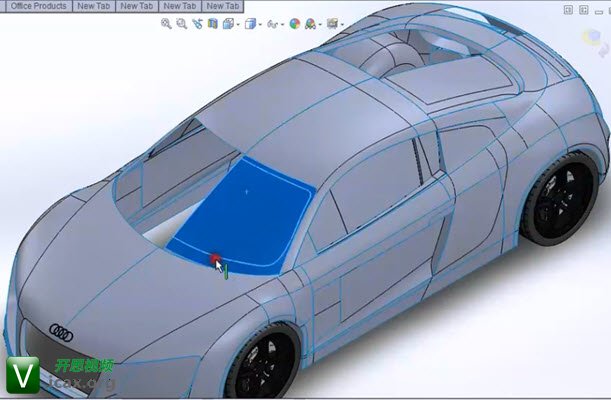Open Edit Appearance color wheel
The width and height of the screenshot is (611, 400).
coord(295,23)
